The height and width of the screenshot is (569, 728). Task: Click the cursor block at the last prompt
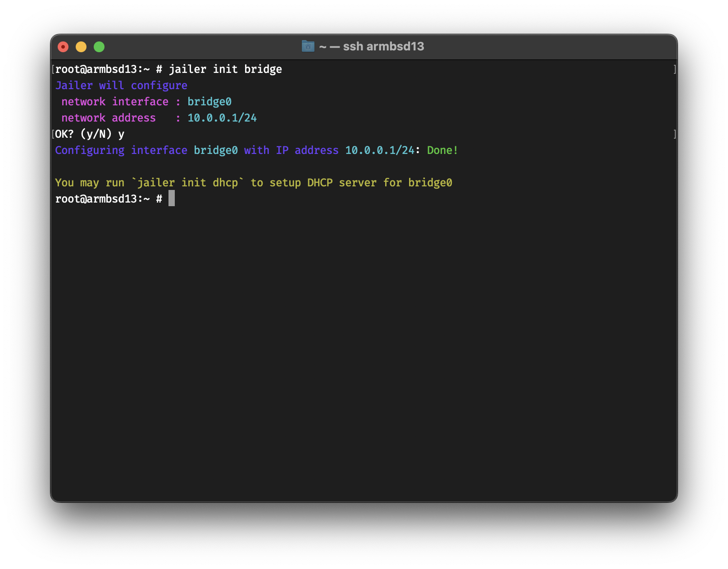click(x=172, y=199)
